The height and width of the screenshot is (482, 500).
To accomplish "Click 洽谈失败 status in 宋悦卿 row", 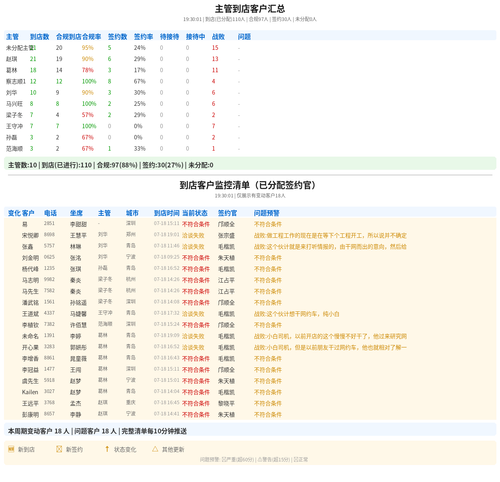I will click(x=193, y=236).
